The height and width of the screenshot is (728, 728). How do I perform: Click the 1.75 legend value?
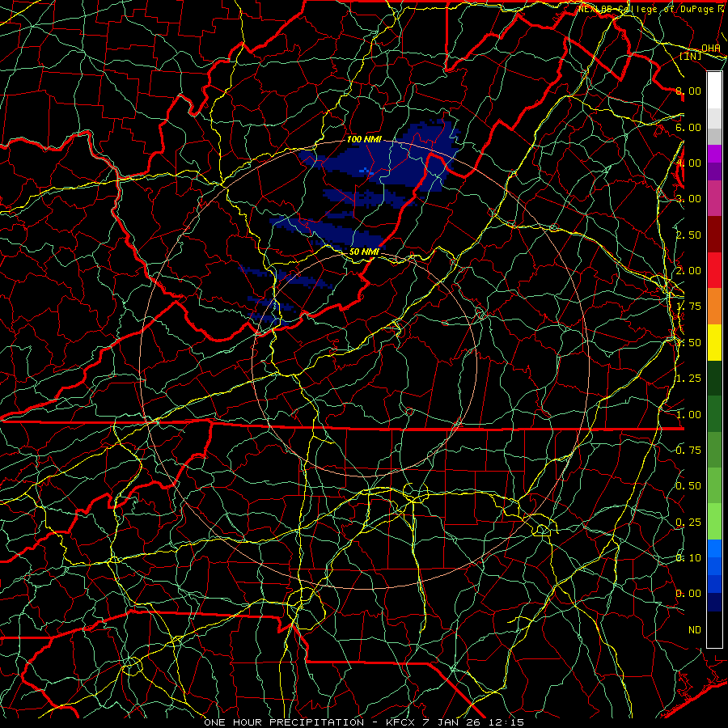[x=688, y=307]
